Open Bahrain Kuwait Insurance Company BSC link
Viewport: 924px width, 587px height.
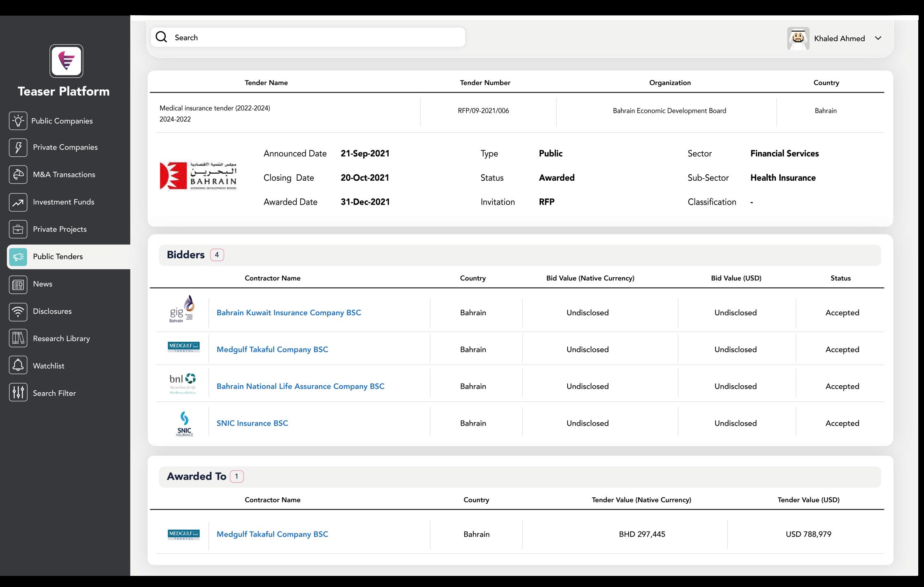(x=288, y=313)
